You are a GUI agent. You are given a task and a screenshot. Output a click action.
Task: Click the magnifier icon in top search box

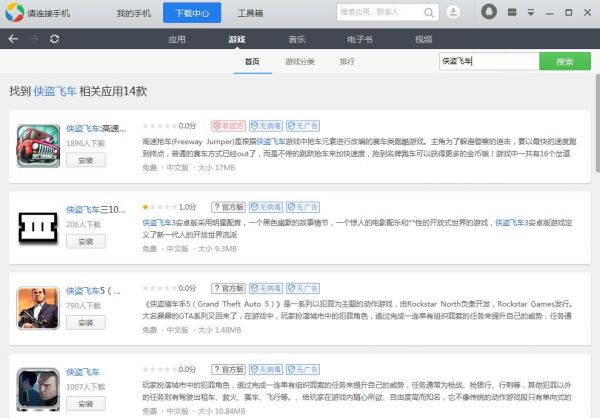(x=429, y=13)
